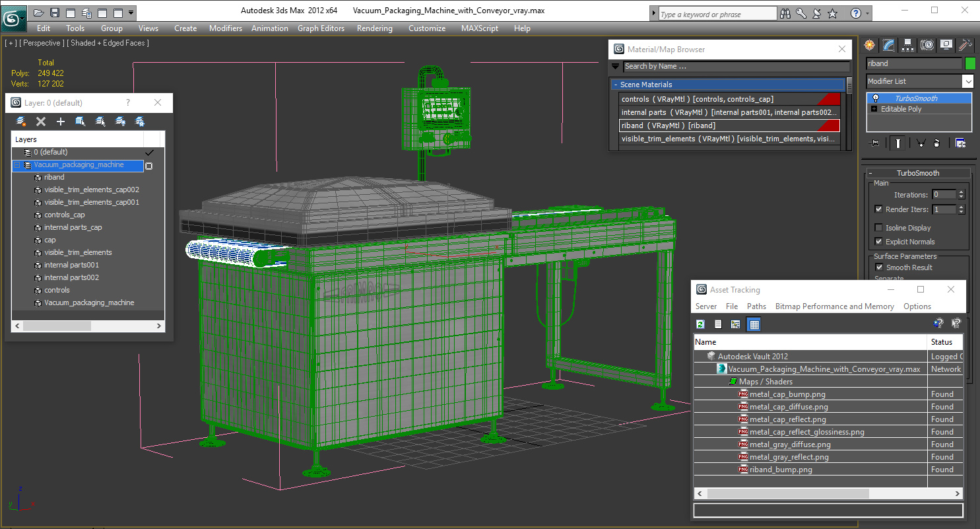Image resolution: width=980 pixels, height=529 pixels.
Task: Select controls_cap object in layer list
Action: click(65, 215)
